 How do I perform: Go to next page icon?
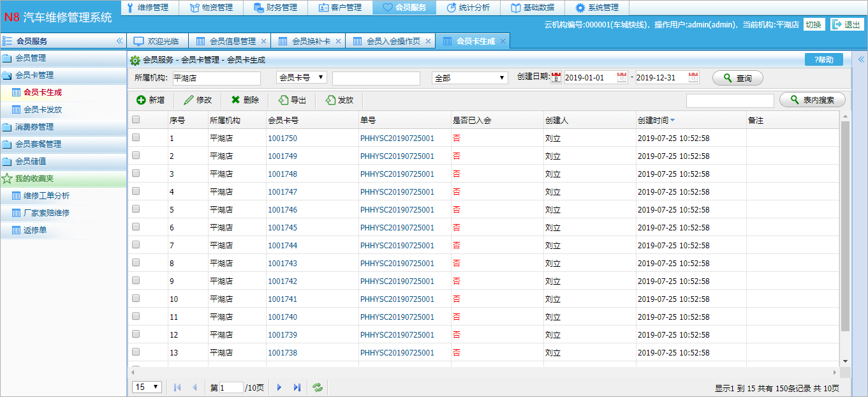279,387
